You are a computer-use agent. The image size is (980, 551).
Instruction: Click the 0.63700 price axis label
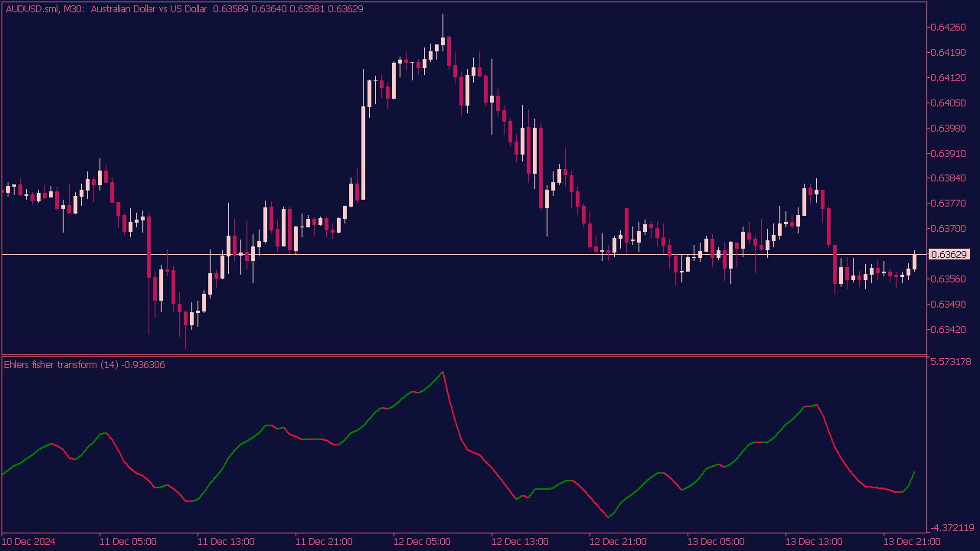point(947,229)
